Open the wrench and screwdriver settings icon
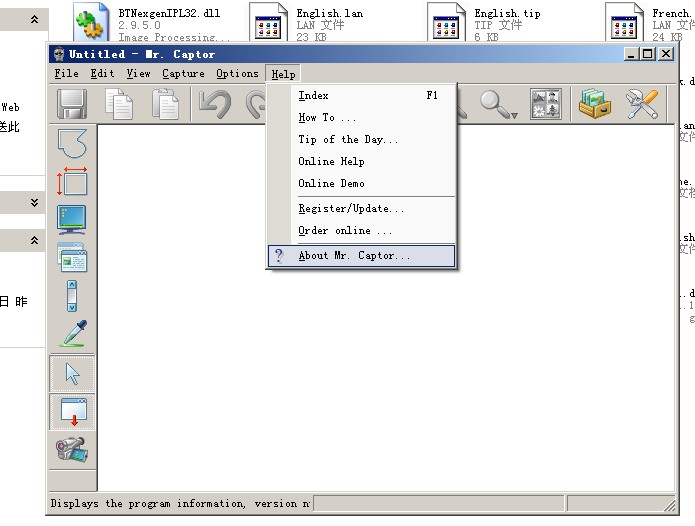 tap(641, 104)
